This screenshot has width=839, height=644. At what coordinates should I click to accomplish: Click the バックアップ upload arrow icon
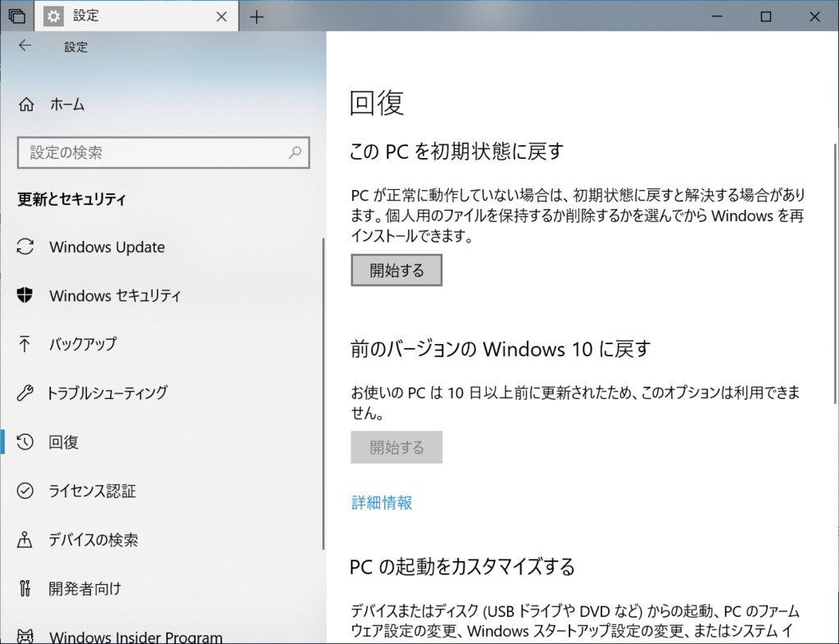pos(25,344)
